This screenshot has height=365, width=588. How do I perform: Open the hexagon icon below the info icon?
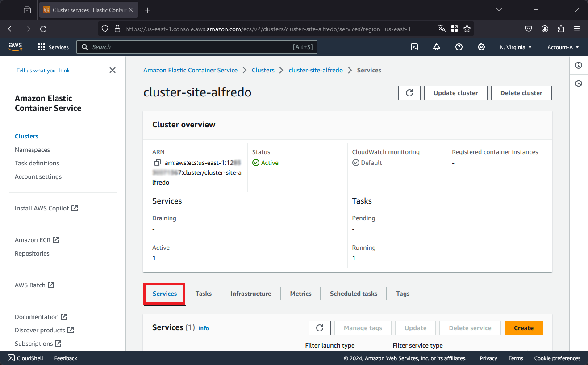coord(579,84)
